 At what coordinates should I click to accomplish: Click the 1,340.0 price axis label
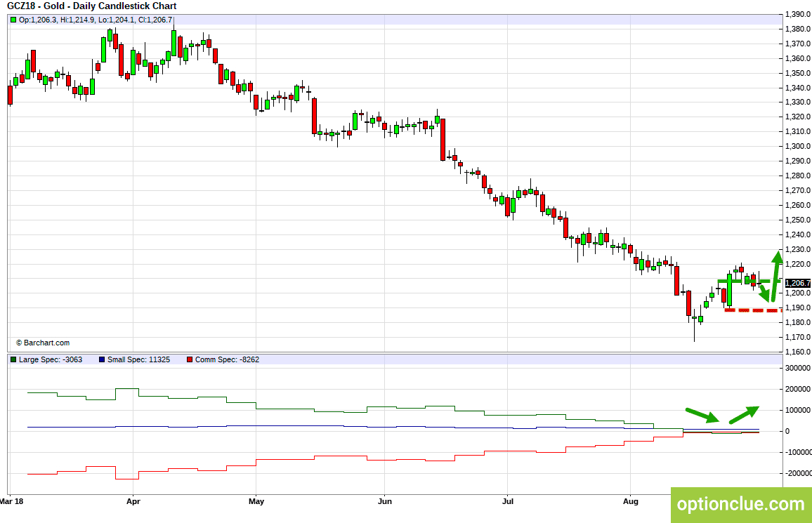coord(798,88)
